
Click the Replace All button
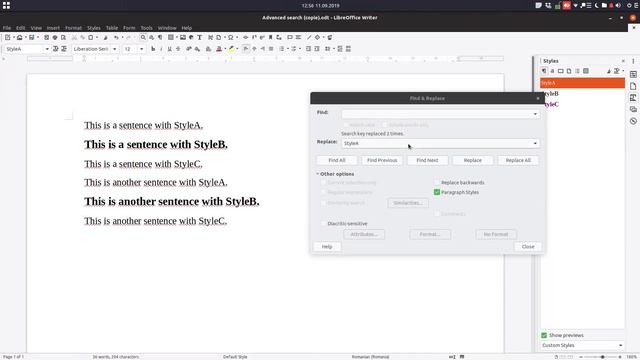click(518, 160)
